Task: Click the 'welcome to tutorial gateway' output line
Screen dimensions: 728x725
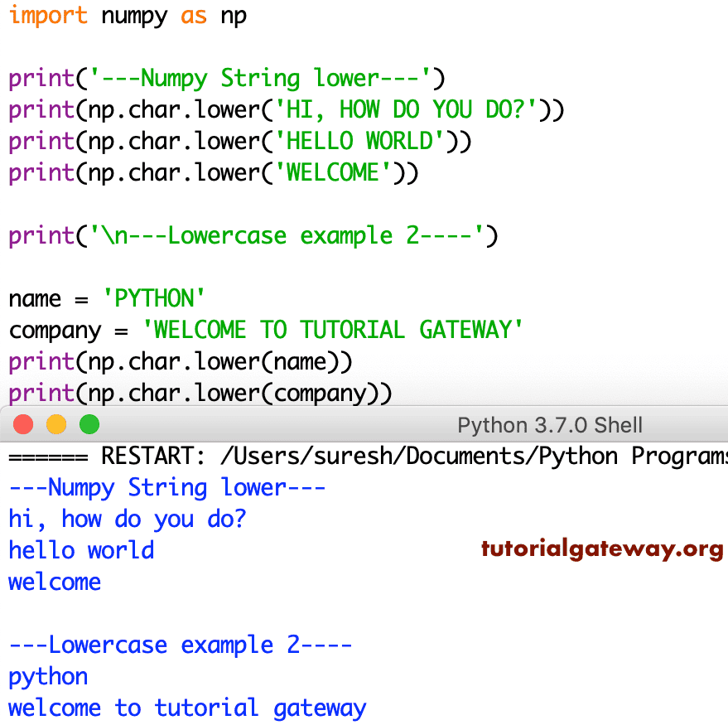Action: pyautogui.click(x=186, y=708)
